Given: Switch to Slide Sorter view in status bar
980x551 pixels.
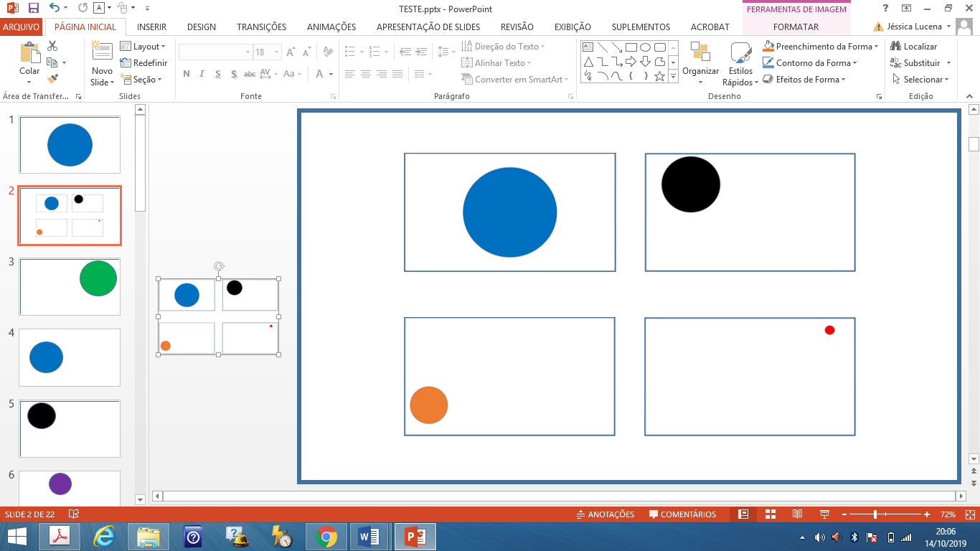Looking at the screenshot, I should click(x=771, y=514).
